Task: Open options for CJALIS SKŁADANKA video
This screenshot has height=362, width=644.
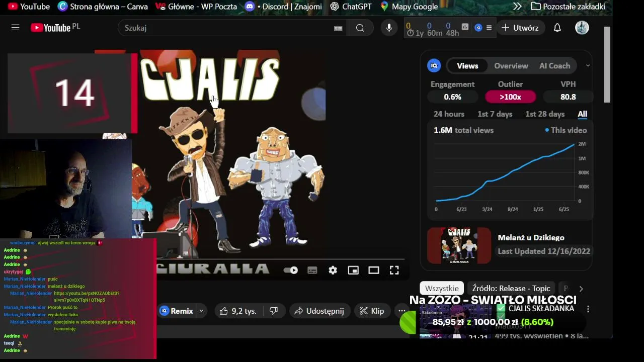Action: click(588, 309)
